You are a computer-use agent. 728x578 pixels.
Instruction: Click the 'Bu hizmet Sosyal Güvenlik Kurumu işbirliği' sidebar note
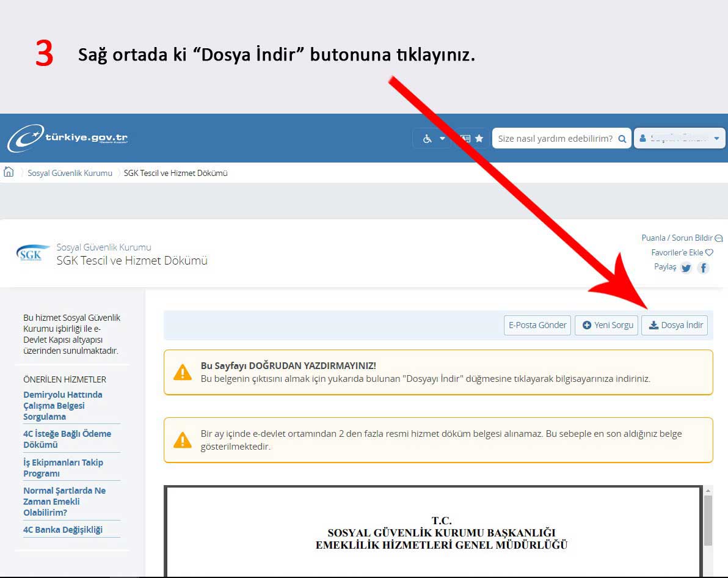71,334
